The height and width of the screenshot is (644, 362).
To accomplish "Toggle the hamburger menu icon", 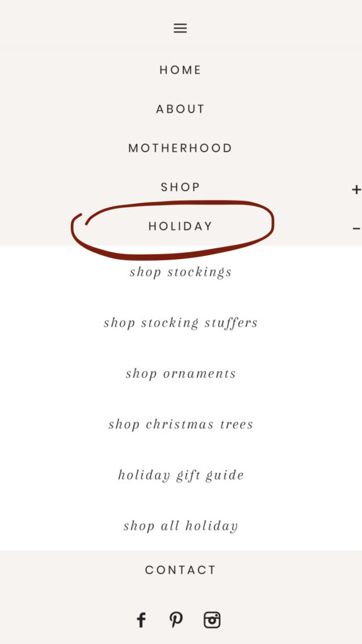I will point(180,28).
